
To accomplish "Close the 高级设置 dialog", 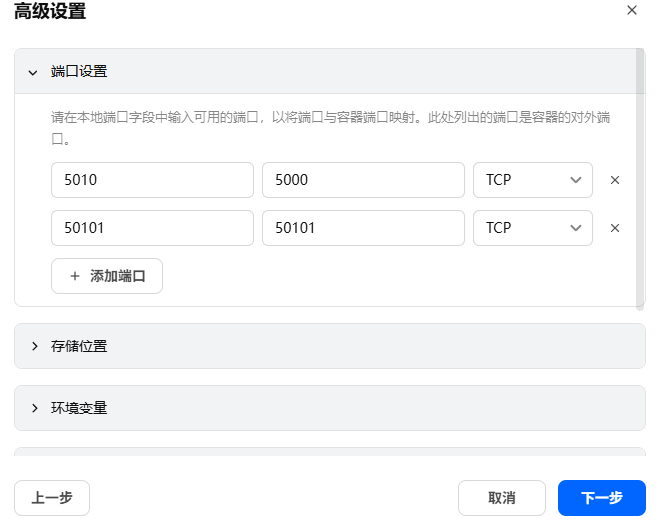I will tap(631, 10).
